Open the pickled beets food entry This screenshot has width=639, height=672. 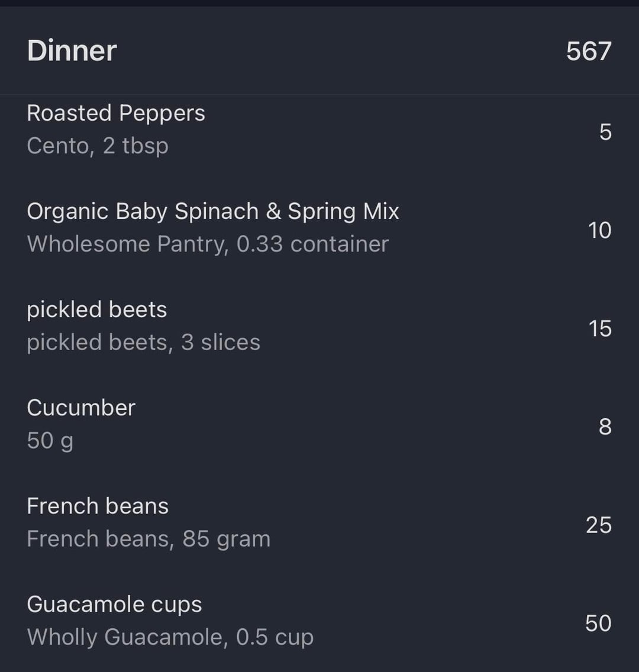pos(97,309)
